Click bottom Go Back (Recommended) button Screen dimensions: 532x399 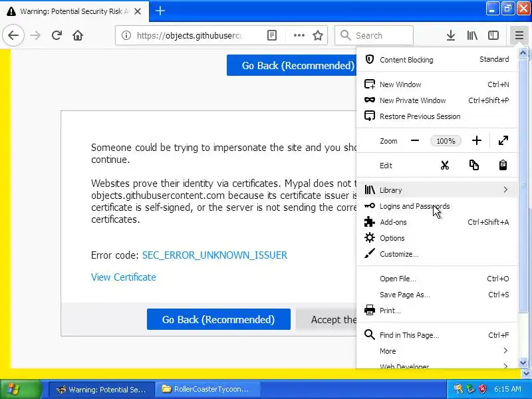219,319
